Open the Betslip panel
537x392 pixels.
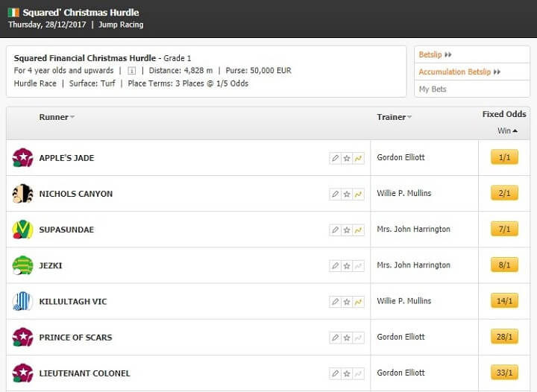[x=436, y=54]
